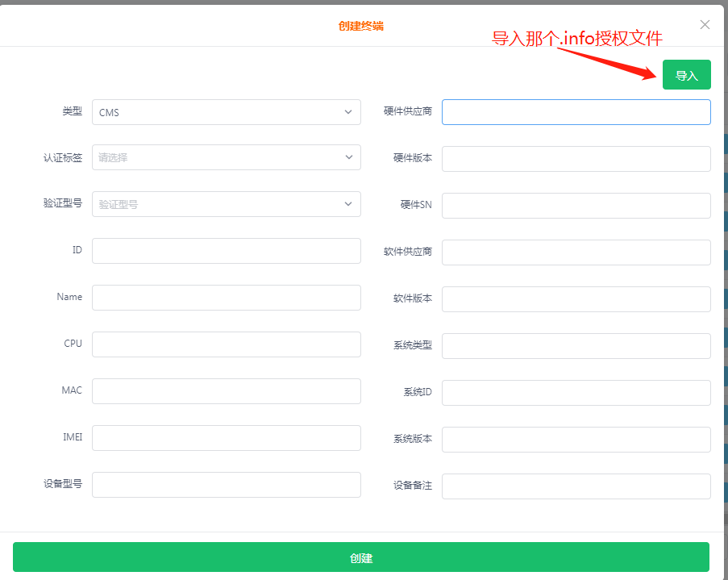
Task: Select the 软件版本 input field
Action: point(576,299)
